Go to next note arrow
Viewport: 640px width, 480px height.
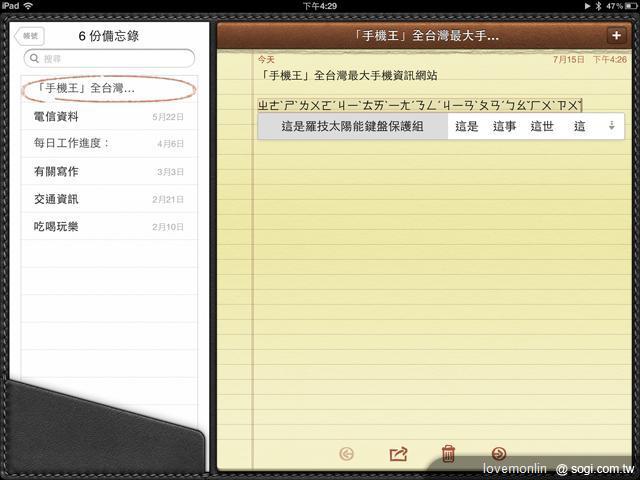coord(499,453)
